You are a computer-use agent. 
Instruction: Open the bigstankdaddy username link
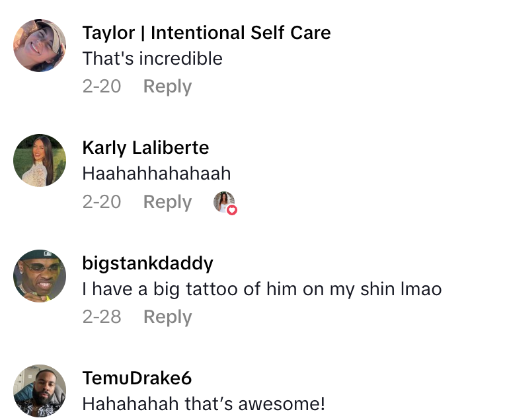point(147,263)
